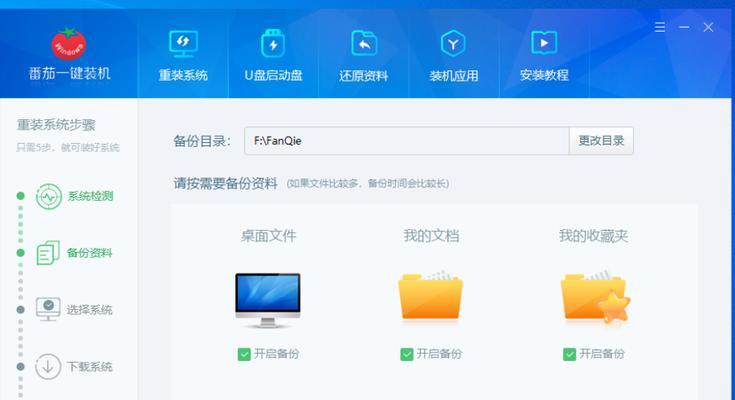The height and width of the screenshot is (400, 735).
Task: Uncheck 开启备份 under 我的文档
Action: click(406, 354)
